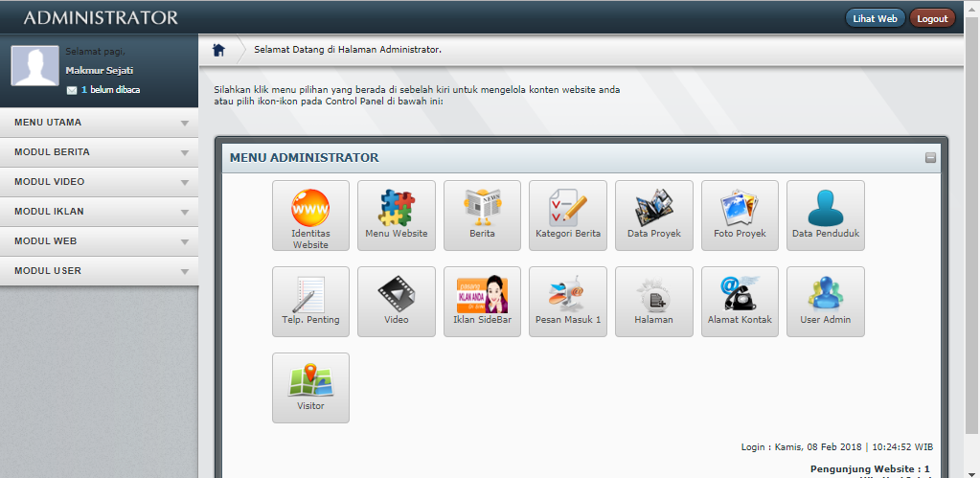Collapse the Menu Administrator panel
Viewport: 980px width, 478px height.
click(x=930, y=158)
